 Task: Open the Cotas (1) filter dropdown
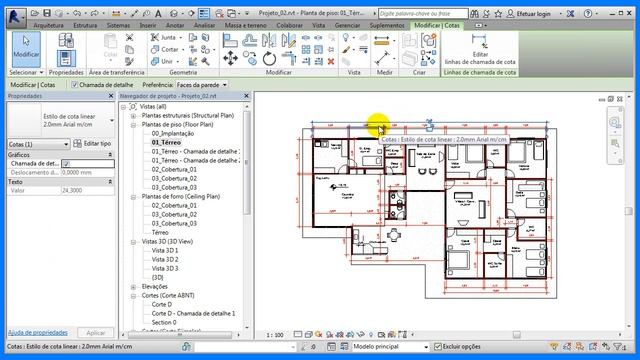click(x=39, y=144)
